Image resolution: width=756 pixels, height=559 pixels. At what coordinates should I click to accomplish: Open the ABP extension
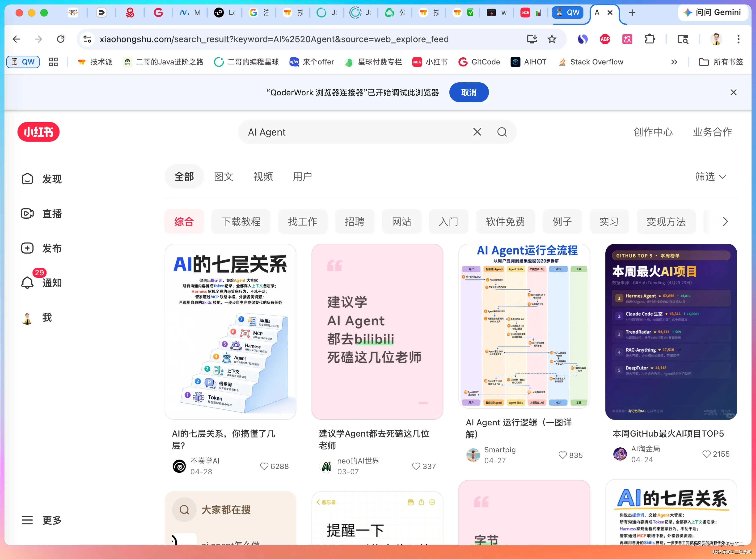click(x=605, y=39)
